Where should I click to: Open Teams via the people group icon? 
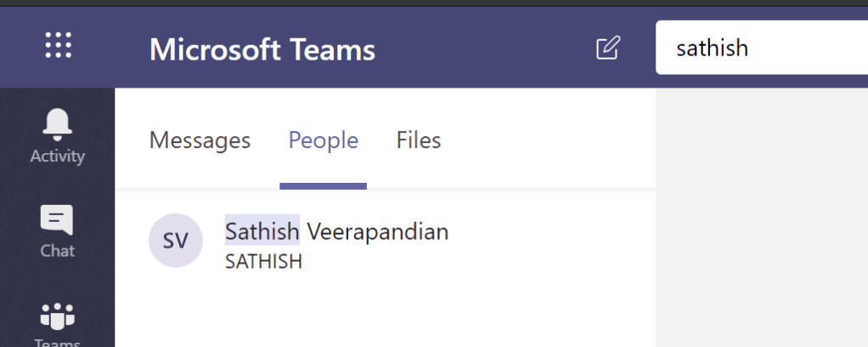[58, 315]
